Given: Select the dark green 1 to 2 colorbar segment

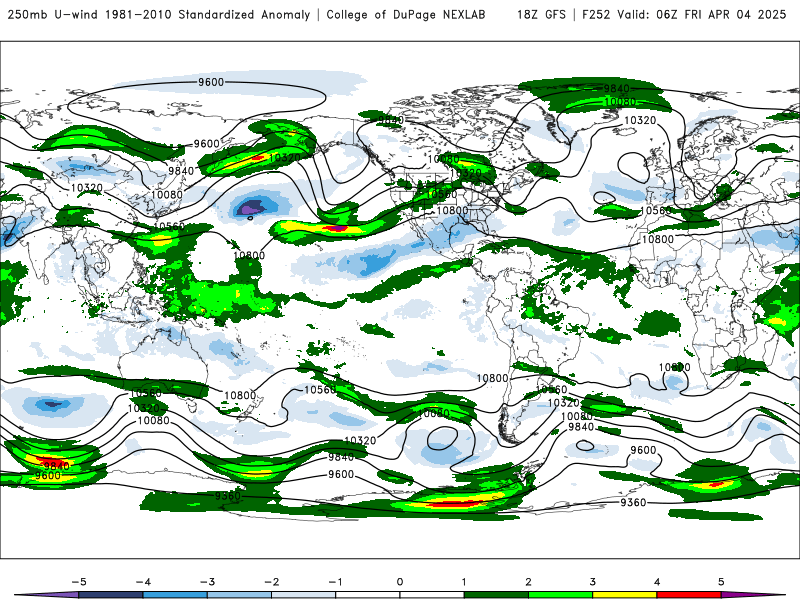Looking at the screenshot, I should click(x=496, y=595).
